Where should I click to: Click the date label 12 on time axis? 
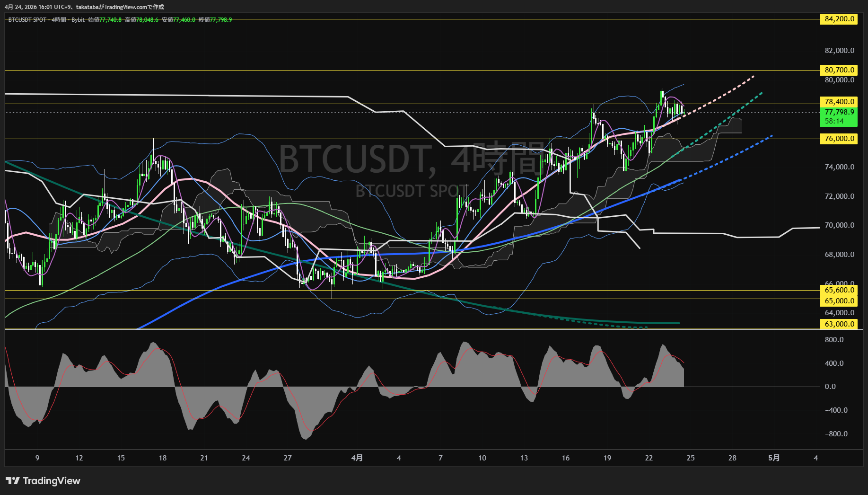click(x=79, y=458)
